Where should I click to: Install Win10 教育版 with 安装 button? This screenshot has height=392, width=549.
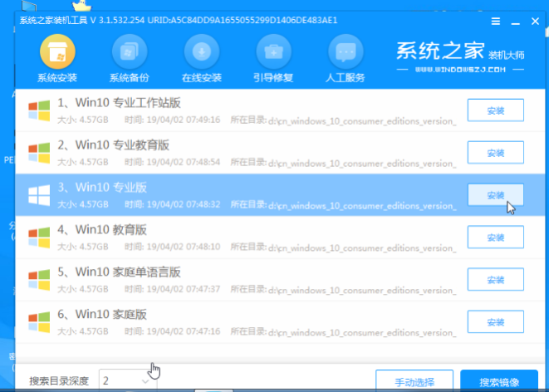[x=496, y=238]
